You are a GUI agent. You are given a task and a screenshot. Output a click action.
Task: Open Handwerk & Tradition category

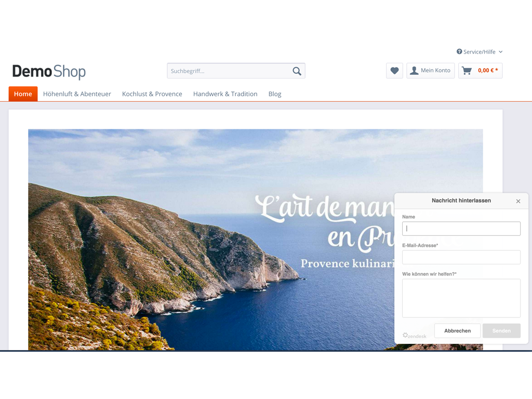click(x=225, y=94)
